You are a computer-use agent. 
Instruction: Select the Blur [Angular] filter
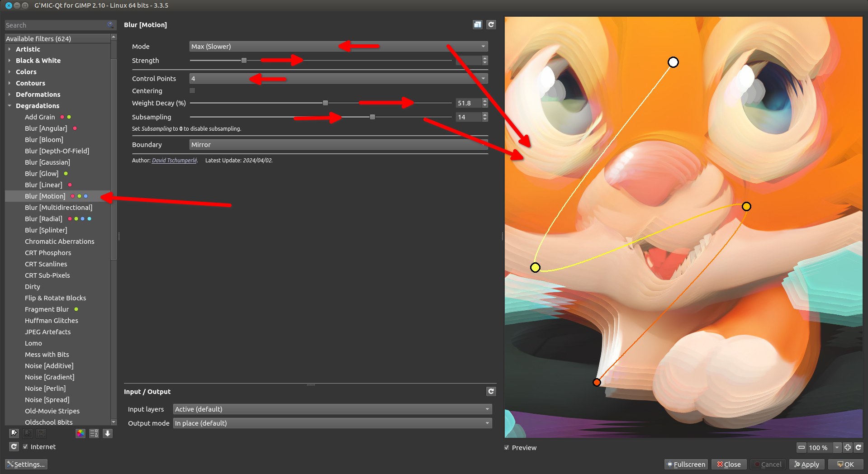(x=46, y=128)
